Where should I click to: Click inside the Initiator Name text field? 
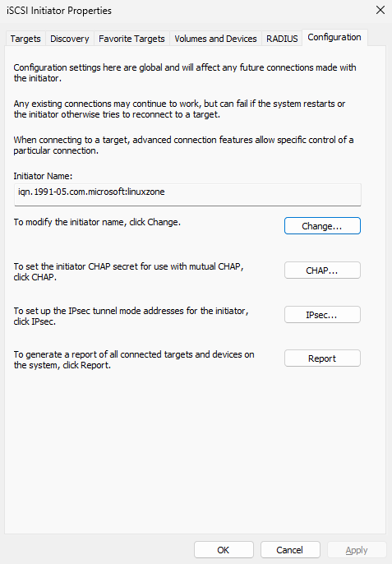point(187,195)
